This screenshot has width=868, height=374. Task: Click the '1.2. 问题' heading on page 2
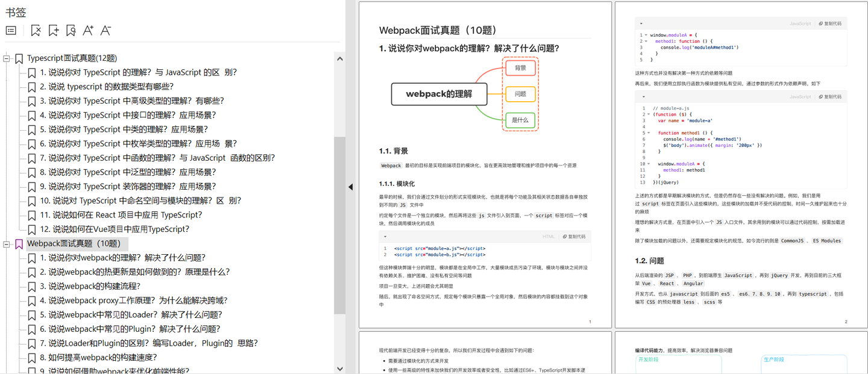[649, 261]
